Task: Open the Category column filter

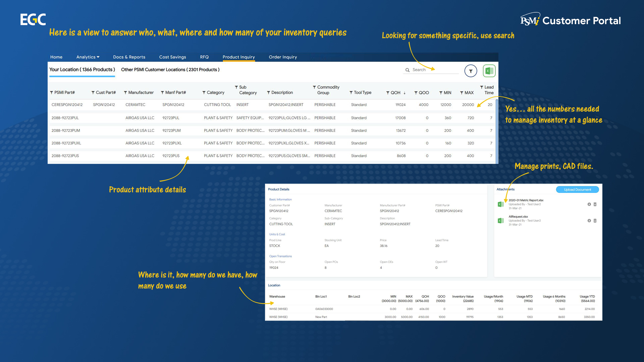Action: (x=204, y=93)
